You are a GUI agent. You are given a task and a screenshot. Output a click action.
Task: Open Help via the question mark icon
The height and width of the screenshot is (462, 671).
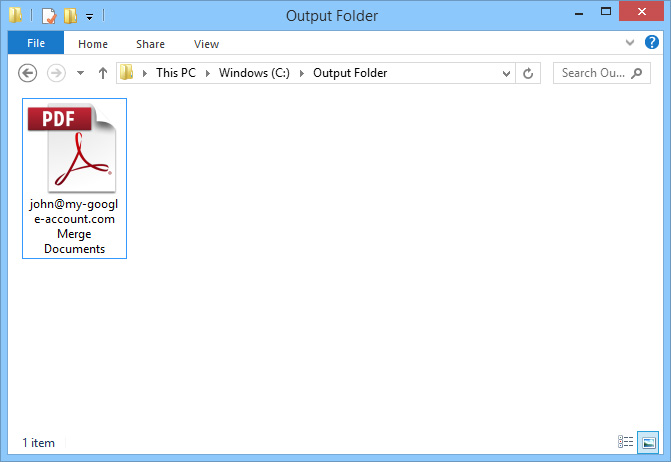pos(650,43)
